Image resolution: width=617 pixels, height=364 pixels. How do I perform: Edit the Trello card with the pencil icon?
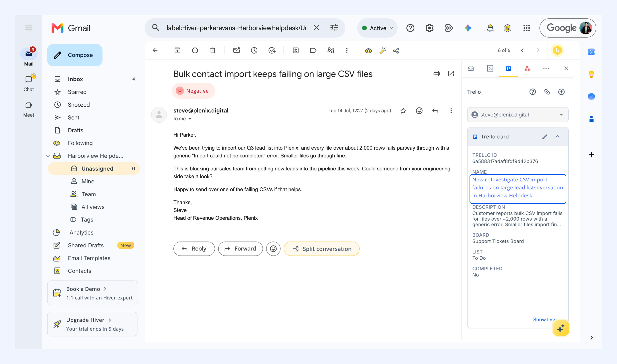click(545, 137)
